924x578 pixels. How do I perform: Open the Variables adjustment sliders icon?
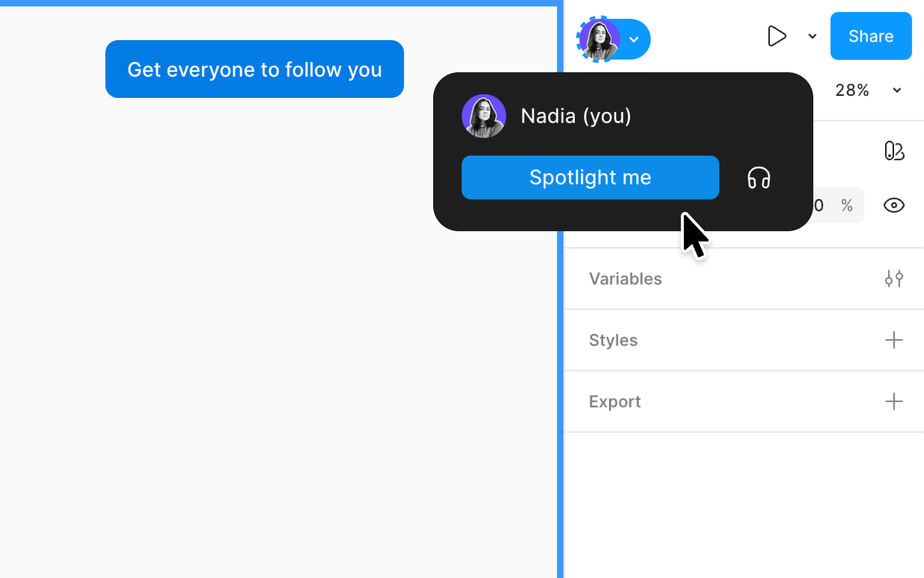[x=894, y=278]
